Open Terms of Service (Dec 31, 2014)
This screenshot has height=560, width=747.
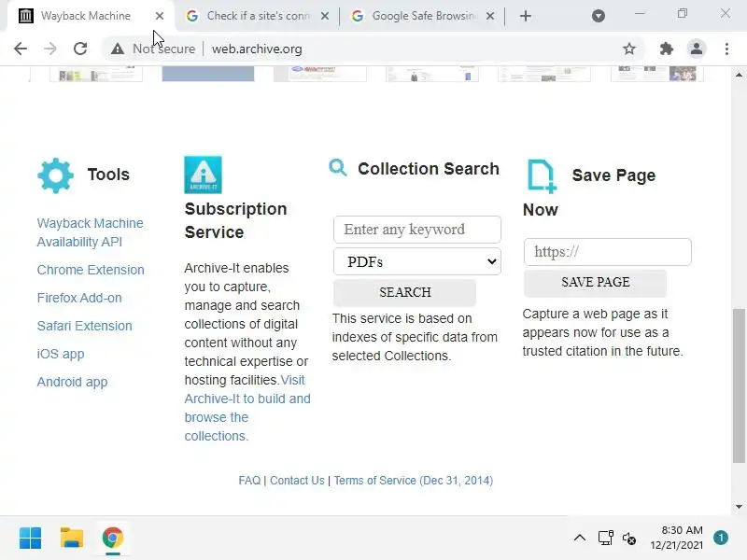(413, 481)
